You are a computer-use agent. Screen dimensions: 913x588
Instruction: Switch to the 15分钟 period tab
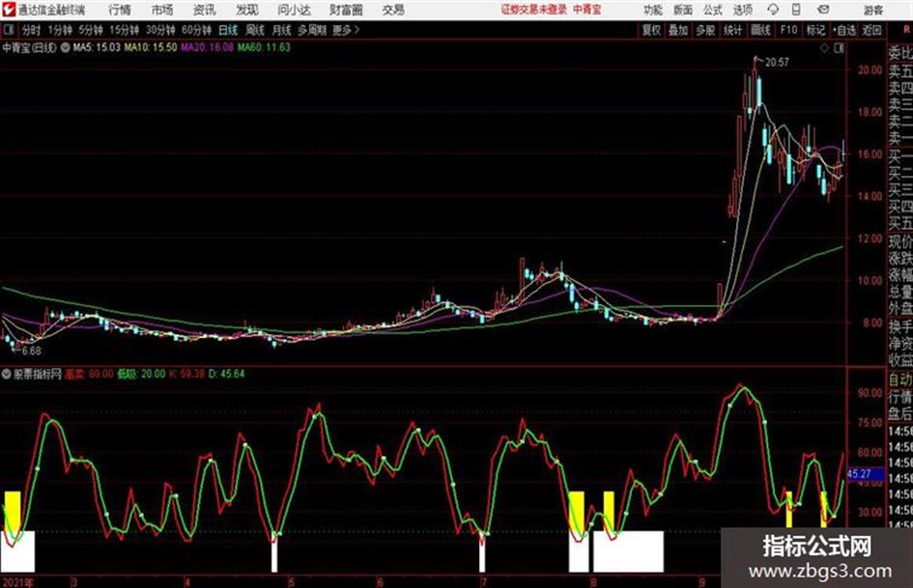click(125, 30)
